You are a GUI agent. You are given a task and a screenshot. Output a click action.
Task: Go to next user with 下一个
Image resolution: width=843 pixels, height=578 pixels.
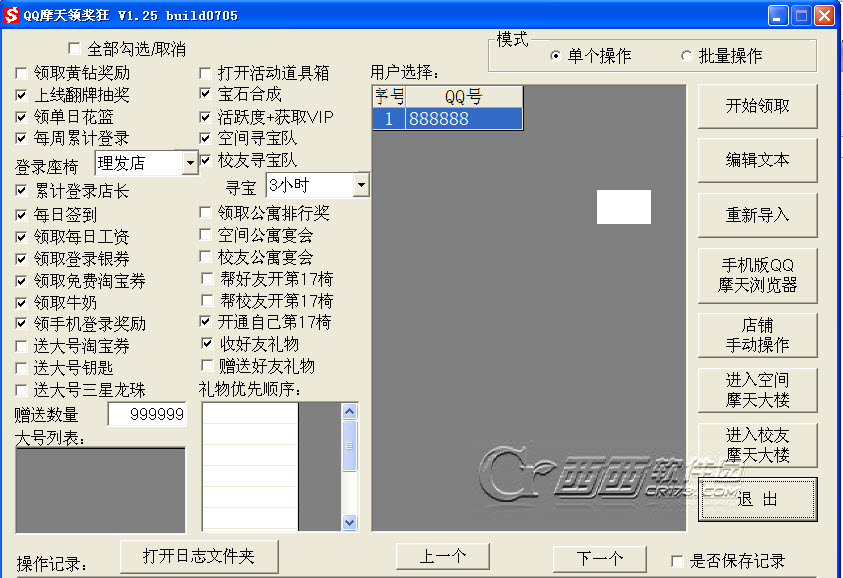[599, 559]
